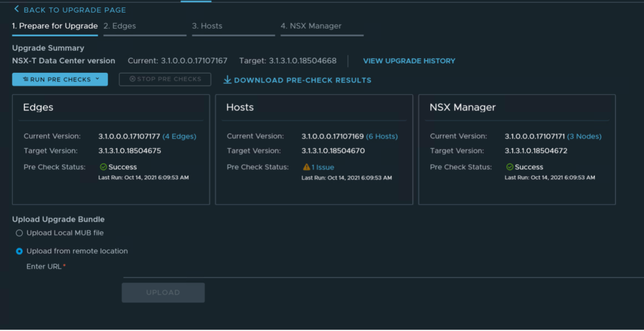Click the Edges green success checkmark icon
Screen dimensions: 644x331
coord(103,167)
